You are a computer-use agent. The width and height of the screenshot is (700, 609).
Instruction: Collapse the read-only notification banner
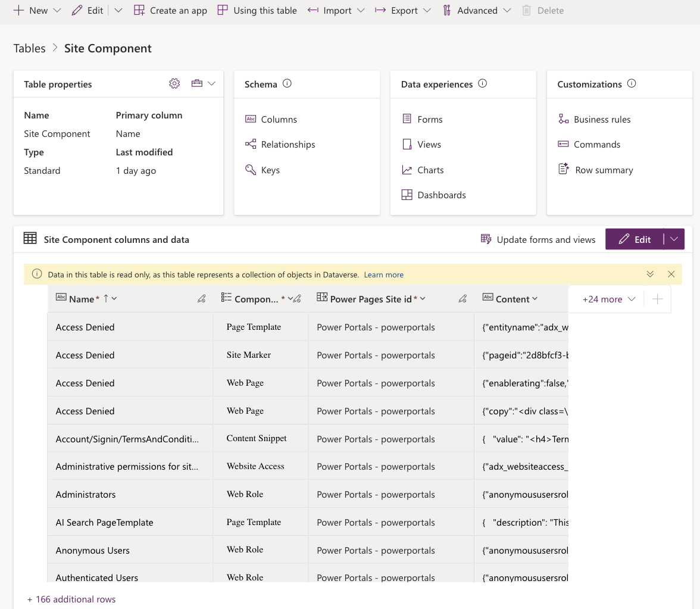pyautogui.click(x=650, y=274)
